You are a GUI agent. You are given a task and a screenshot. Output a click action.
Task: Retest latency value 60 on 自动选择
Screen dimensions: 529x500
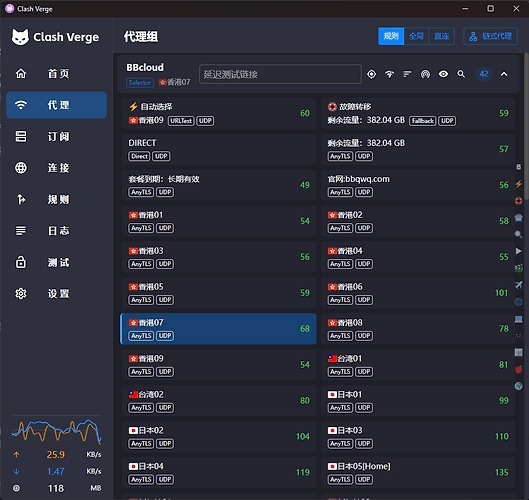click(x=305, y=113)
